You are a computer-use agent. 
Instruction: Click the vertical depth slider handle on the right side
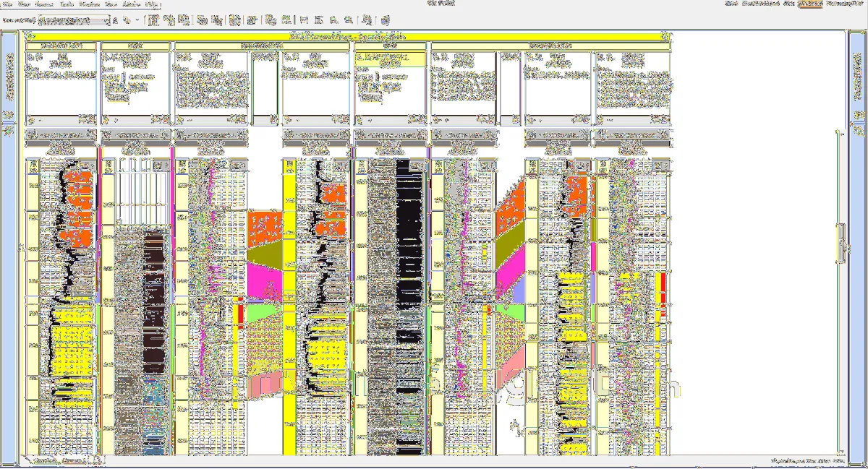(x=841, y=244)
